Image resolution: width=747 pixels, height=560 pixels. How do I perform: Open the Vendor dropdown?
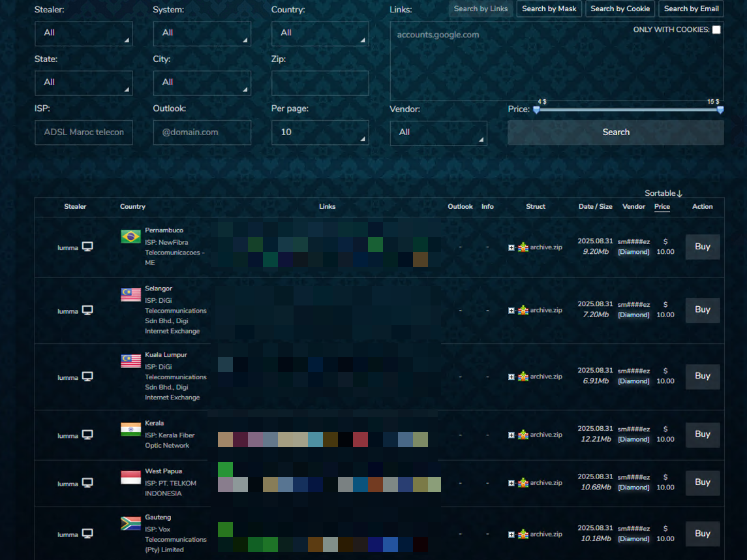tap(438, 132)
